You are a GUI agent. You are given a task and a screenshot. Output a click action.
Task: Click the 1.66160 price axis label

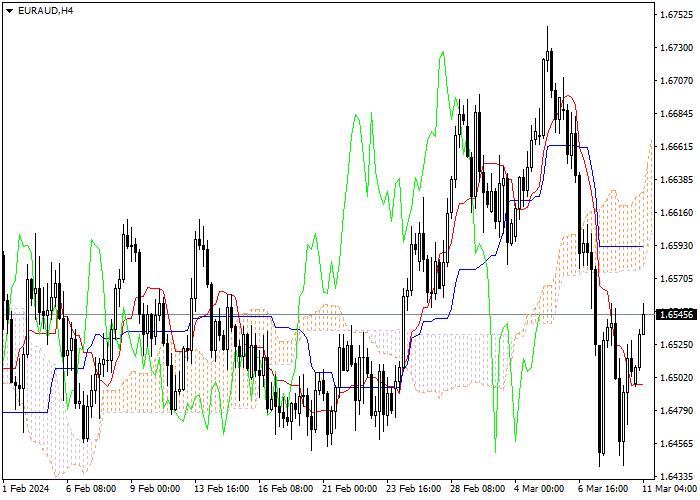(676, 212)
